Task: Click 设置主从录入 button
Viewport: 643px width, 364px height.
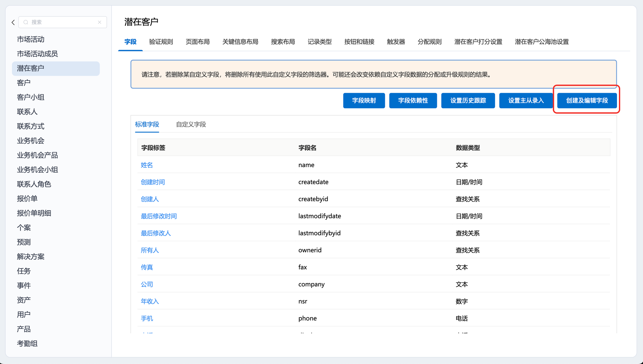Action: [526, 101]
